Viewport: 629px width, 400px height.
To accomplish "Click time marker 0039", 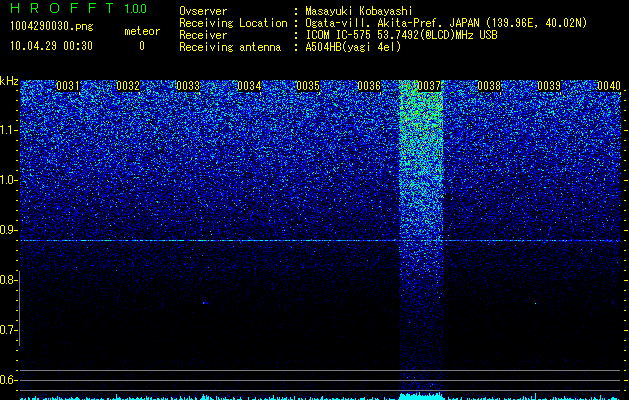I will 549,86.
